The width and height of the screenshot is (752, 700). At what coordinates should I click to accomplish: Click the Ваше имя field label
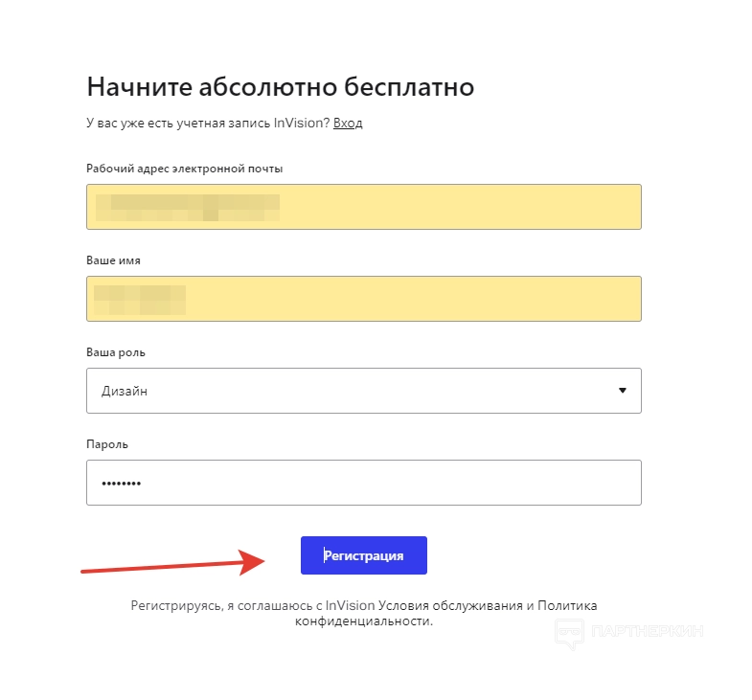click(x=114, y=260)
